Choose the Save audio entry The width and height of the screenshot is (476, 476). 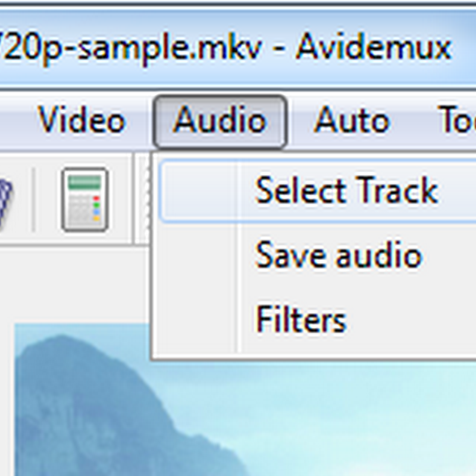338,256
